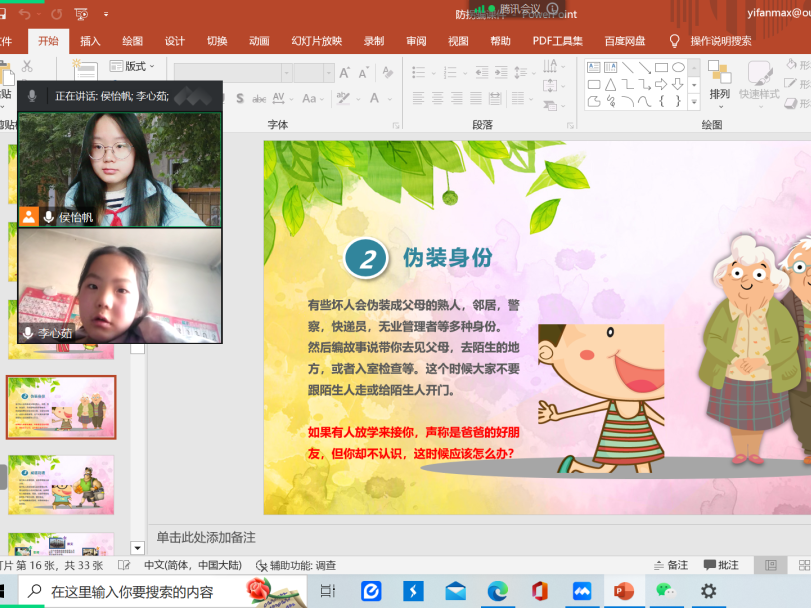Toggle the Notes (备注) pane

pos(669,565)
